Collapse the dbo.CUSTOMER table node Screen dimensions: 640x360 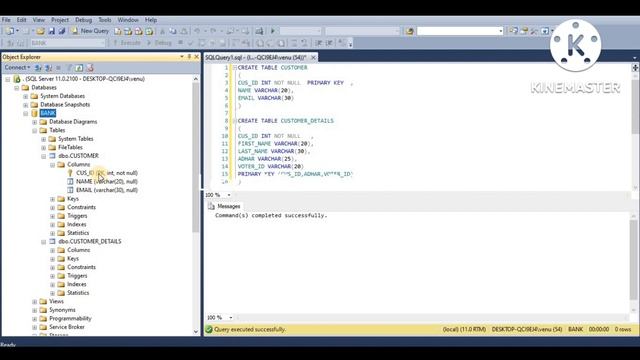click(44, 156)
